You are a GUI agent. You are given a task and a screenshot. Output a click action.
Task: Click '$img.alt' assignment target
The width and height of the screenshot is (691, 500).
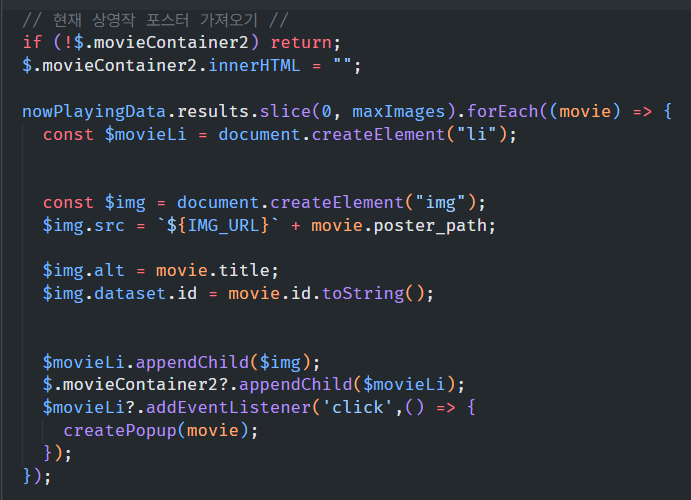click(x=83, y=270)
